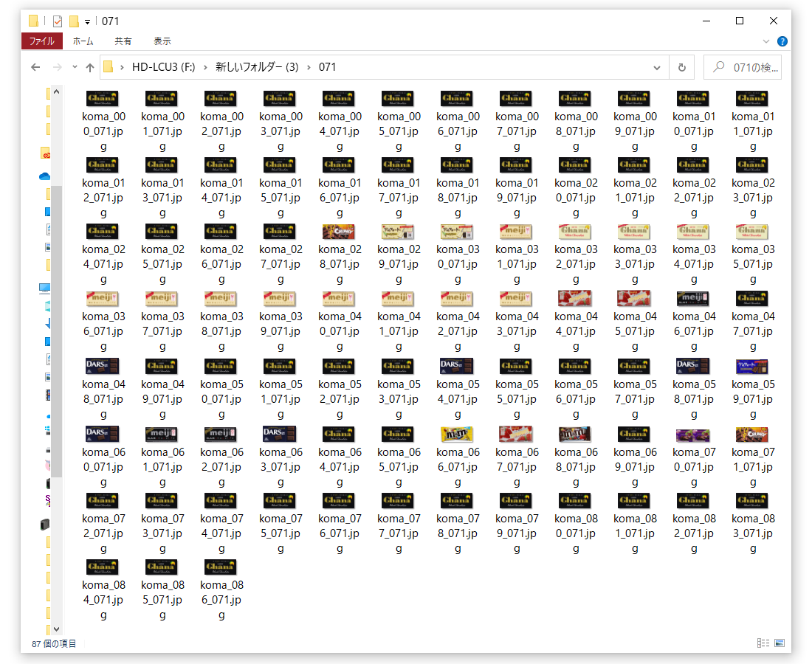
Task: Expand the ribbon with the chevron
Action: pos(766,41)
